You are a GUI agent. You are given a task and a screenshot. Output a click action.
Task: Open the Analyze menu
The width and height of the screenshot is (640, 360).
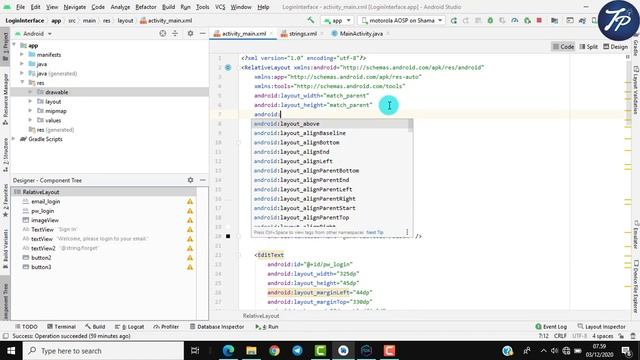(x=120, y=7)
